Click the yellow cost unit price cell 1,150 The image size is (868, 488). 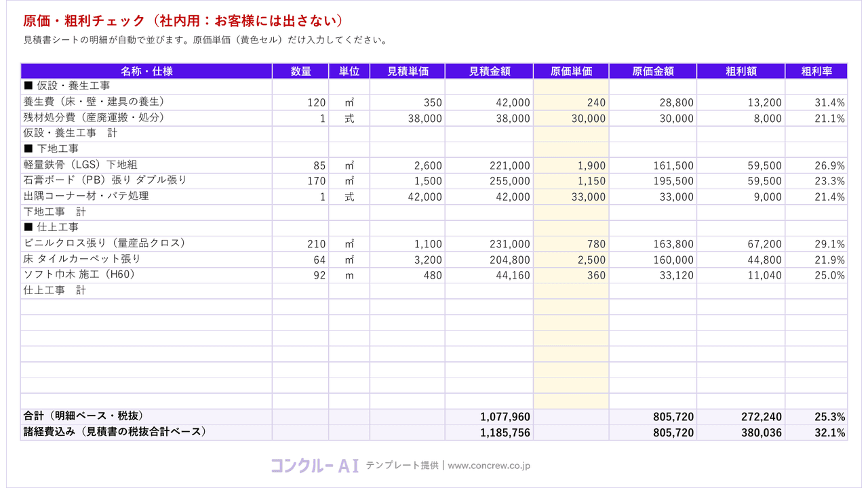coord(571,181)
